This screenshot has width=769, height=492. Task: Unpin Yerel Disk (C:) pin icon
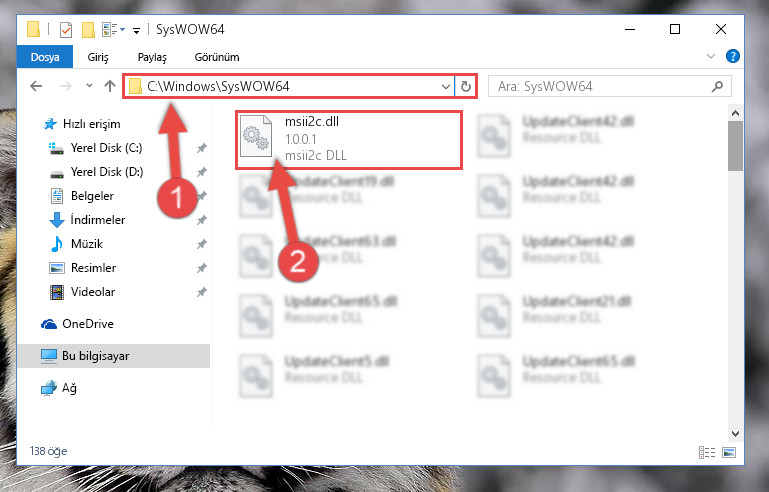click(202, 148)
